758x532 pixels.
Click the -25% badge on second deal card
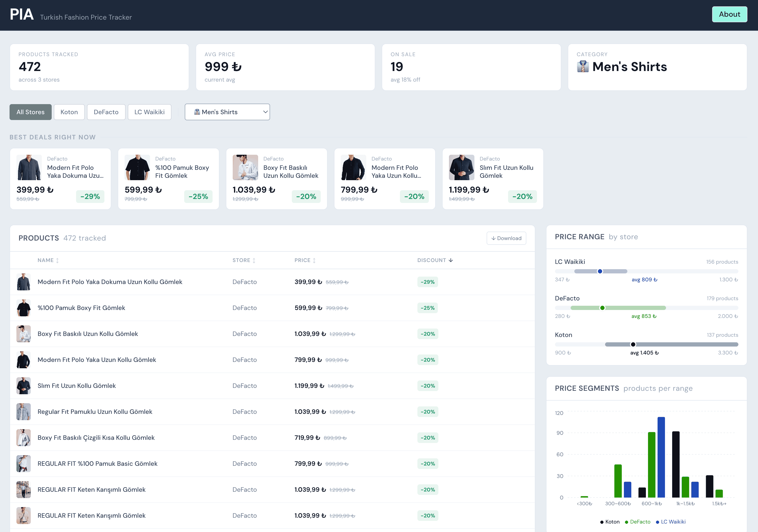pyautogui.click(x=198, y=196)
